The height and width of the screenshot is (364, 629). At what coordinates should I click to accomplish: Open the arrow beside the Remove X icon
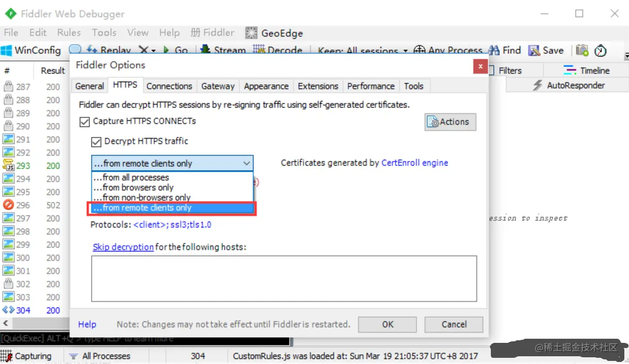point(153,51)
